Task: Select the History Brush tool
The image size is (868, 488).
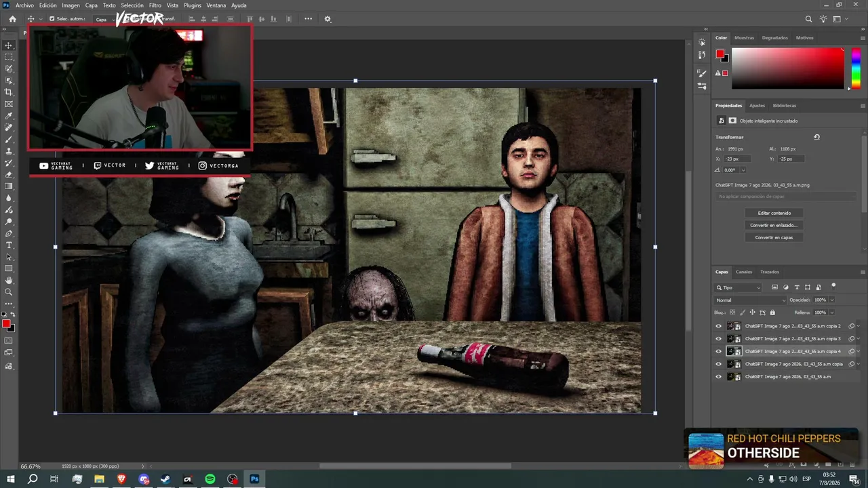Action: pos(9,163)
